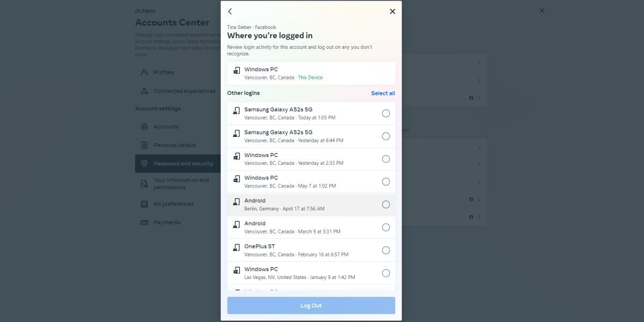
Task: Click the back arrow in login dialog
Action: click(x=230, y=11)
